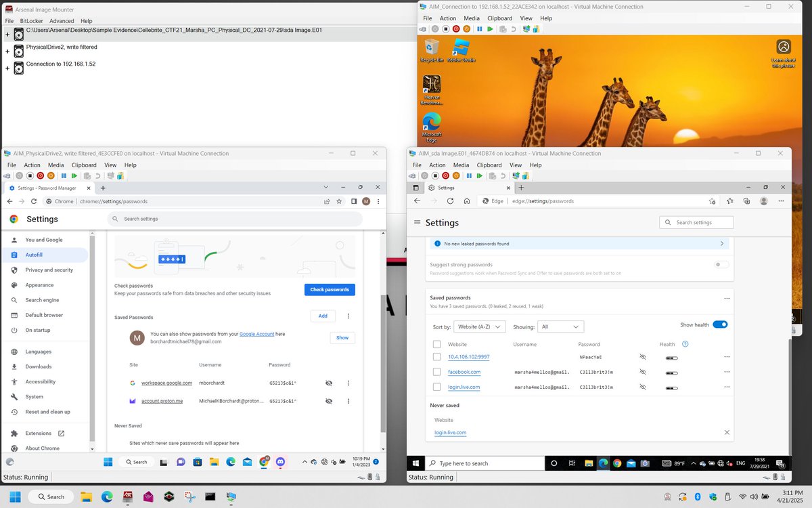812x508 pixels.
Task: Expand No new leaked passwords found chevron
Action: click(722, 243)
